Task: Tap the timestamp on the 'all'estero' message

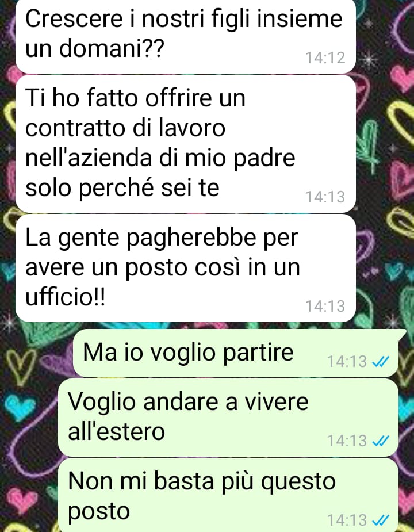Action: tap(347, 441)
